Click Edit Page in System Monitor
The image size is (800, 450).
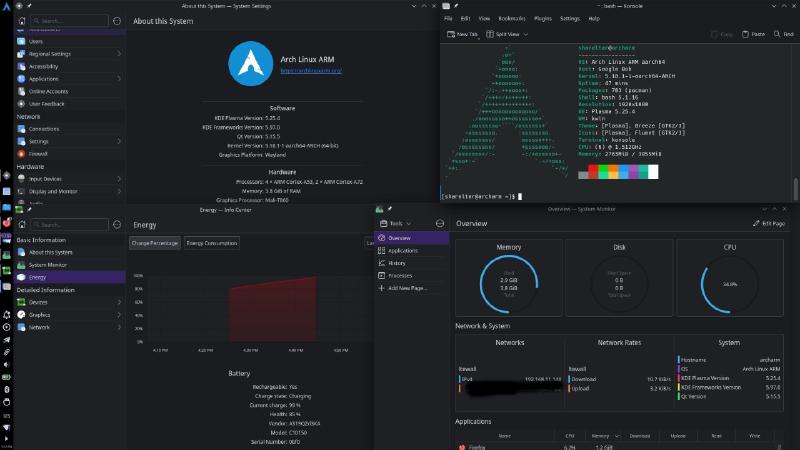769,223
